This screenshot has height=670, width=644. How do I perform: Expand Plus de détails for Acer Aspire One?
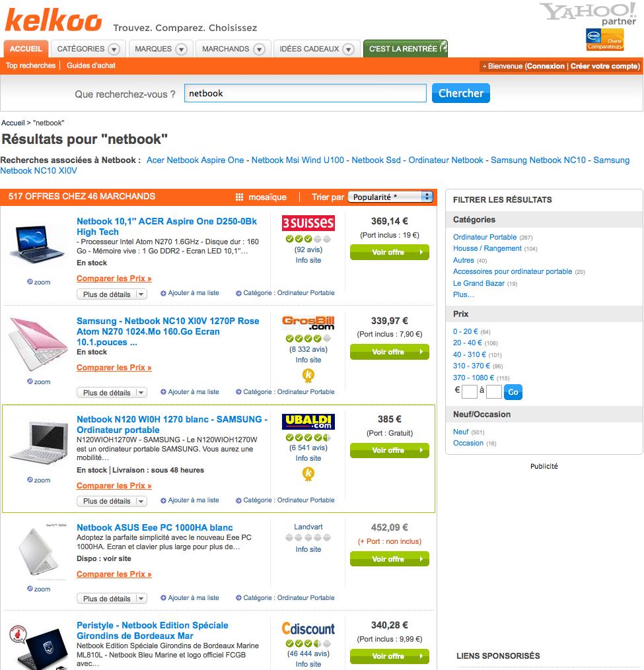click(112, 294)
